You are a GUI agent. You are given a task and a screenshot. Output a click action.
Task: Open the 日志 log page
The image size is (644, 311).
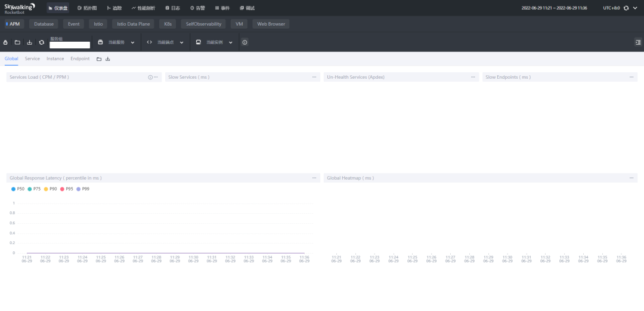pos(172,8)
